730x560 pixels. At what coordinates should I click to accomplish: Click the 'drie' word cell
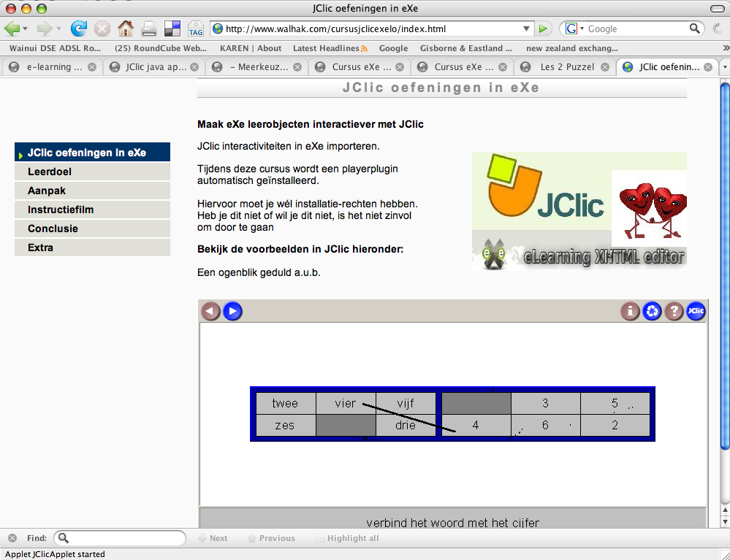click(x=406, y=425)
